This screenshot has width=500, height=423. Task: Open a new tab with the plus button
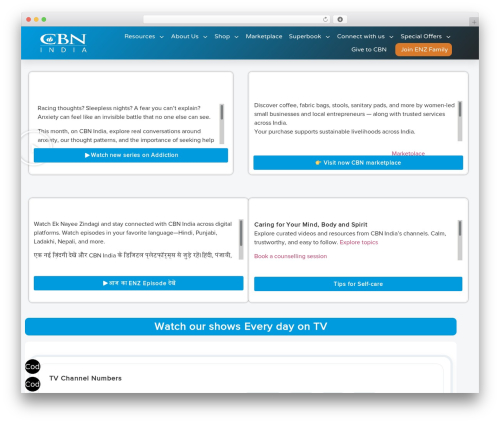click(x=474, y=22)
